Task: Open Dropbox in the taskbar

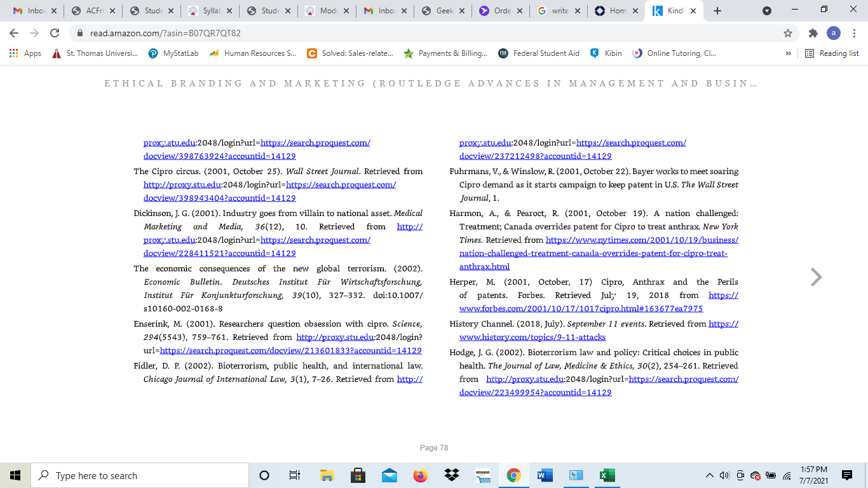Action: (x=452, y=475)
